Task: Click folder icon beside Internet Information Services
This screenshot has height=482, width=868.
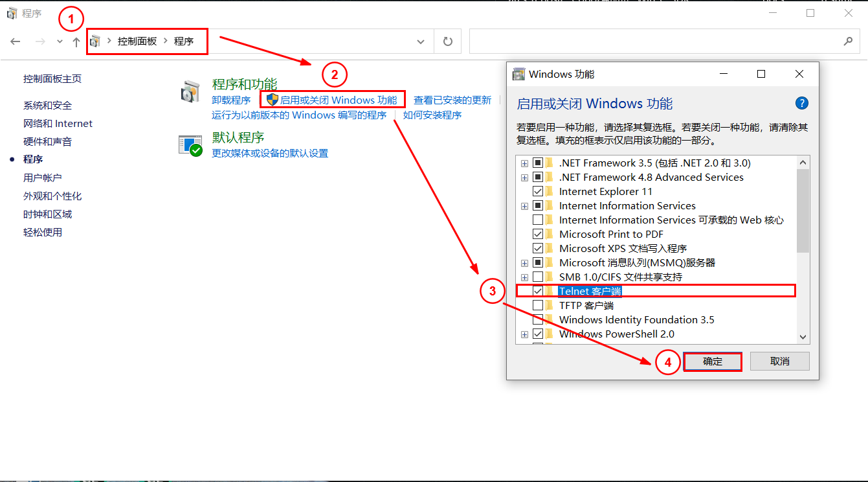Action: coord(550,206)
